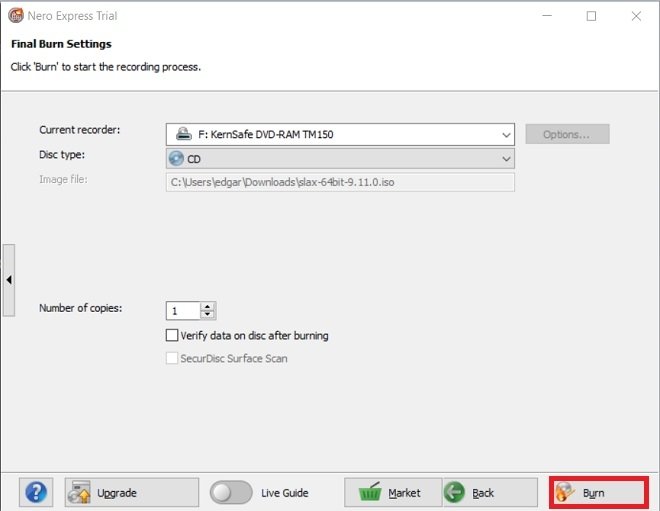Click the Nero Express app icon in title bar
Image resolution: width=660 pixels, height=511 pixels.
pyautogui.click(x=16, y=16)
